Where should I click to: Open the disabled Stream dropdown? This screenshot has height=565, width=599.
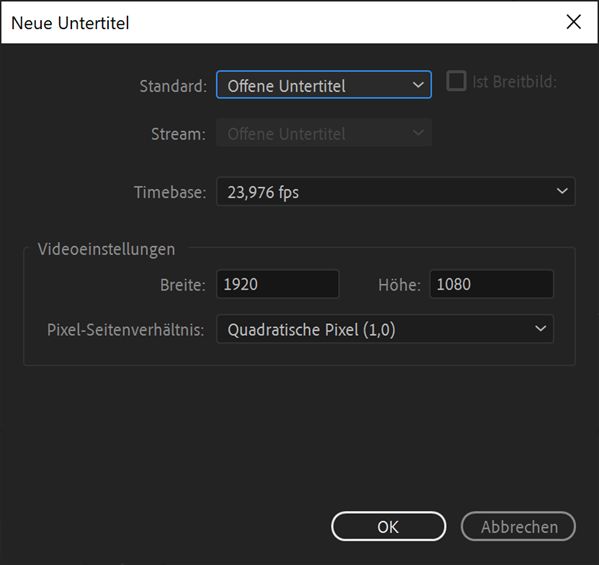pos(324,133)
